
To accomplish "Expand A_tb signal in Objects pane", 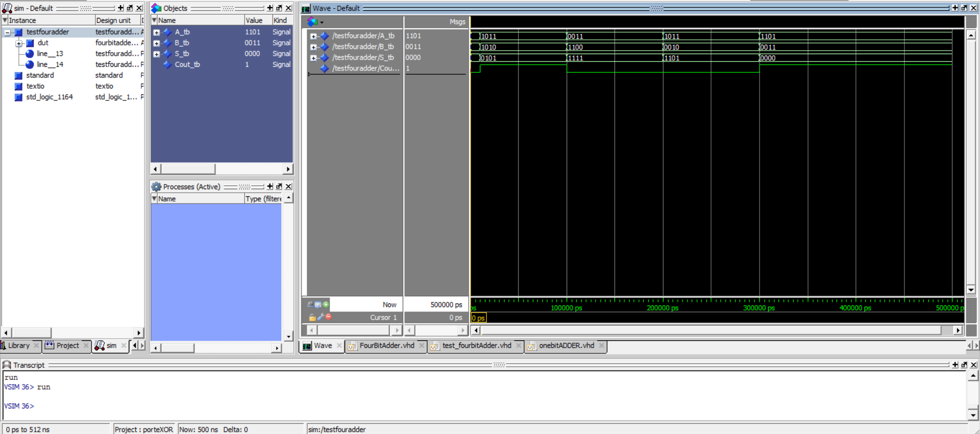I will (157, 32).
